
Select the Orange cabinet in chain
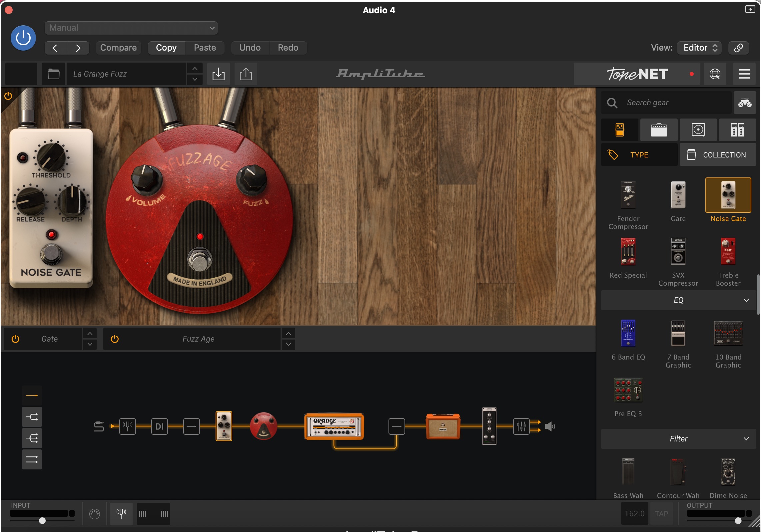tap(443, 426)
